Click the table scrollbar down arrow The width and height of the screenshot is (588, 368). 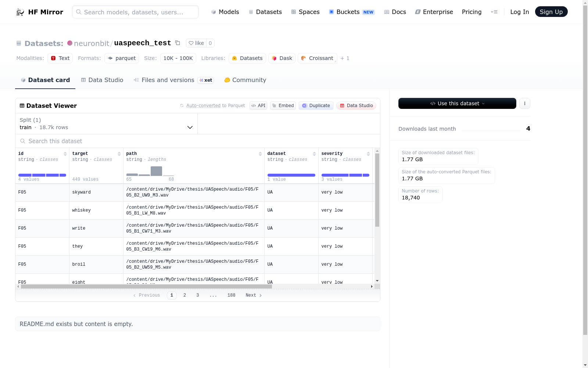[x=377, y=281]
